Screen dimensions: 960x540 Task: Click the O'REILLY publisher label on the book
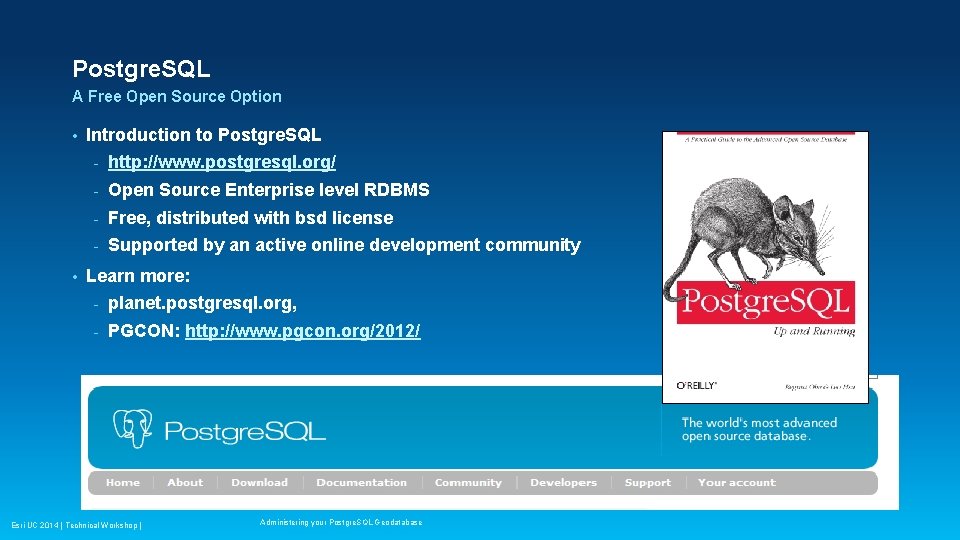pyautogui.click(x=696, y=385)
